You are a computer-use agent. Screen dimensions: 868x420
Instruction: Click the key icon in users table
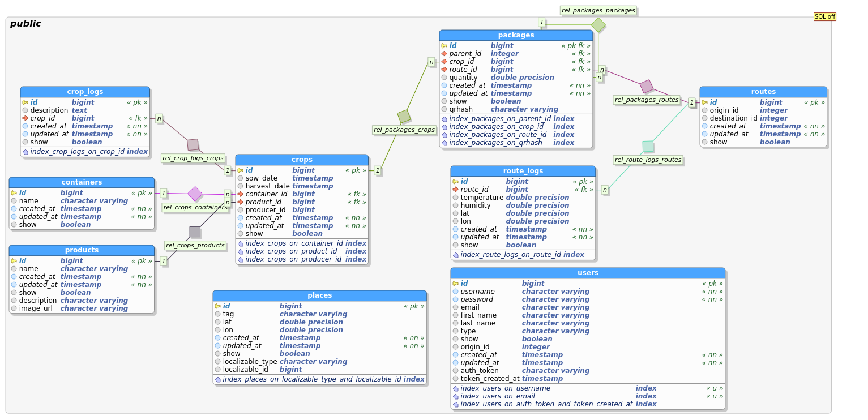pos(455,284)
